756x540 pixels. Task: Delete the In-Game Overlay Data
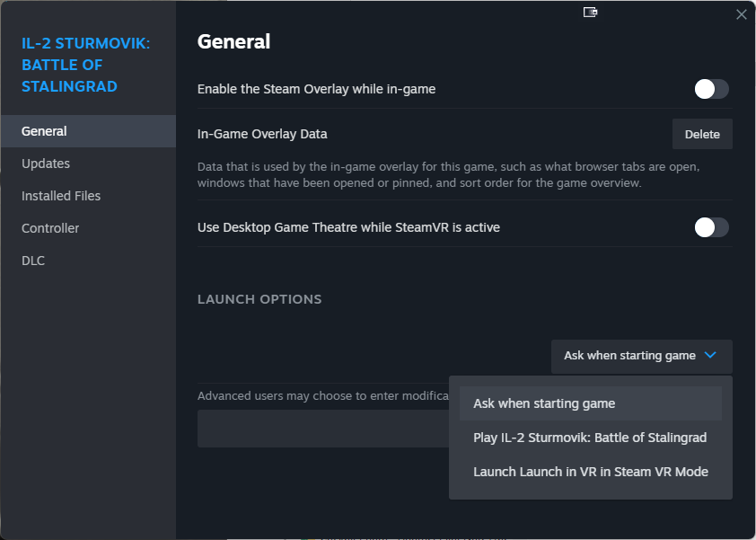702,134
